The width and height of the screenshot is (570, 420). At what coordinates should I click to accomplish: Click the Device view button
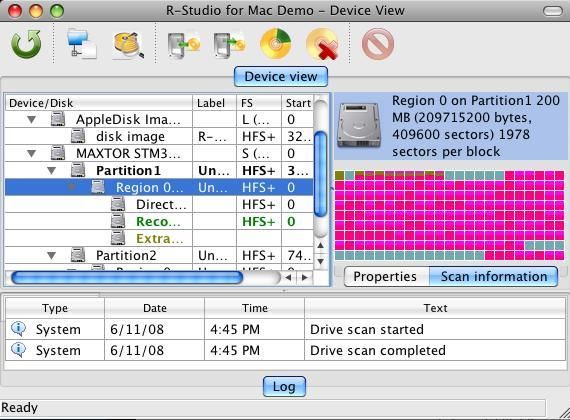(281, 76)
